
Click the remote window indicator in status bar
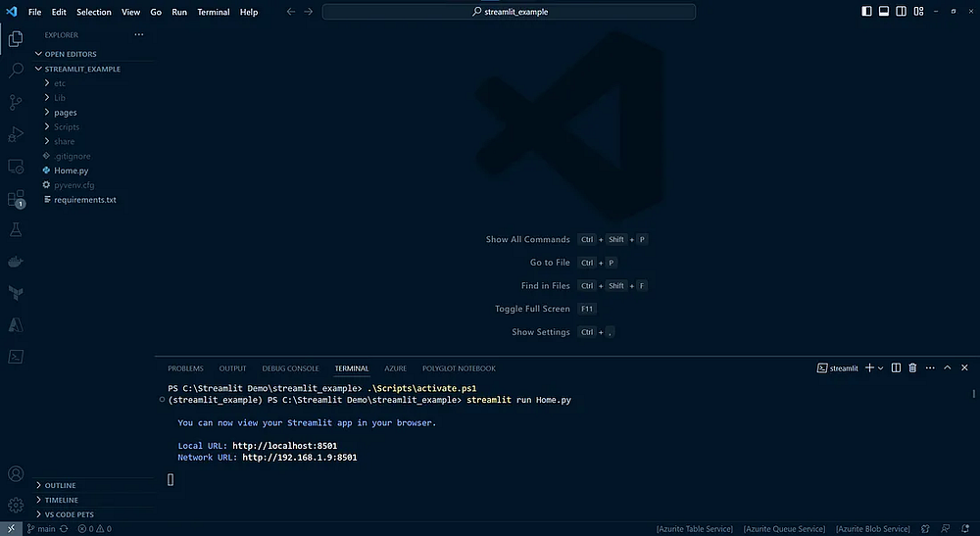pos(11,528)
